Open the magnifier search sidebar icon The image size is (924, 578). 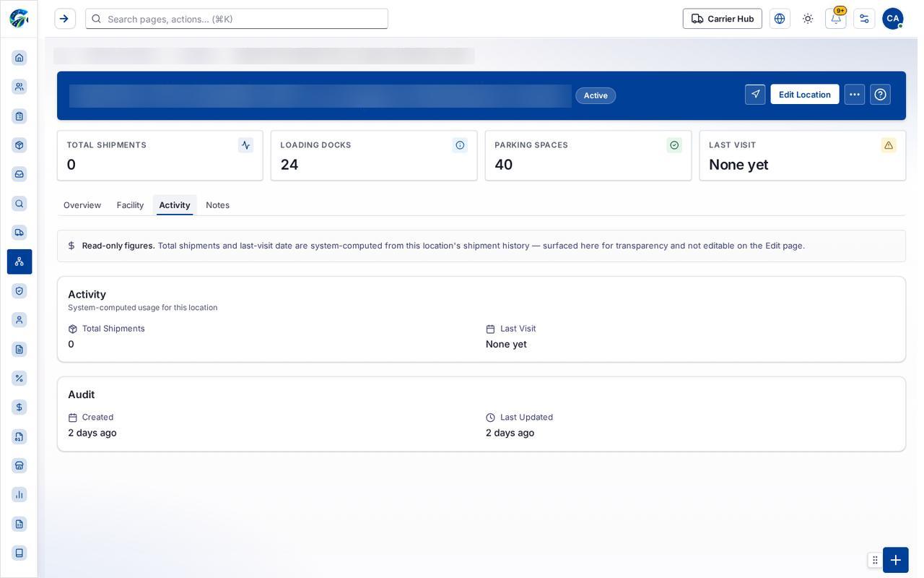[x=19, y=204]
